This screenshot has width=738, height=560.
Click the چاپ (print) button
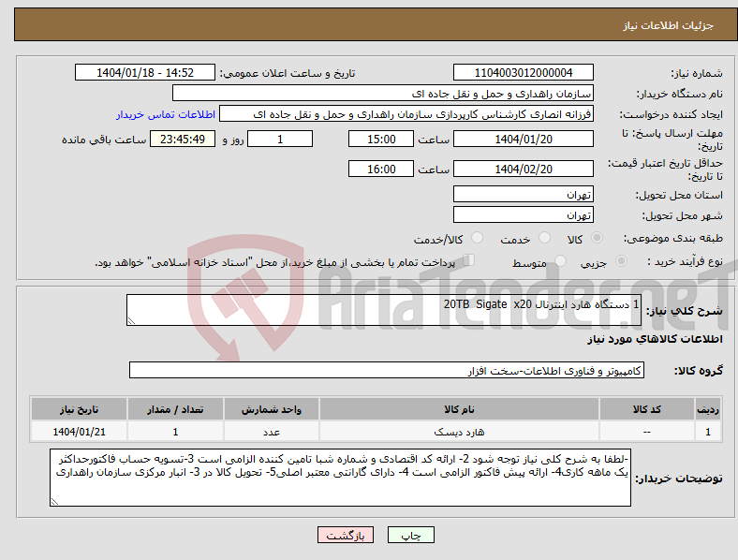point(410,535)
